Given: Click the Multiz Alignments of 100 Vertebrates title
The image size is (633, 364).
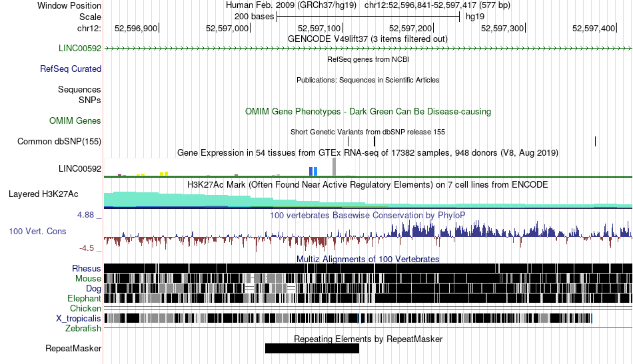Looking at the screenshot, I should coord(368,260).
